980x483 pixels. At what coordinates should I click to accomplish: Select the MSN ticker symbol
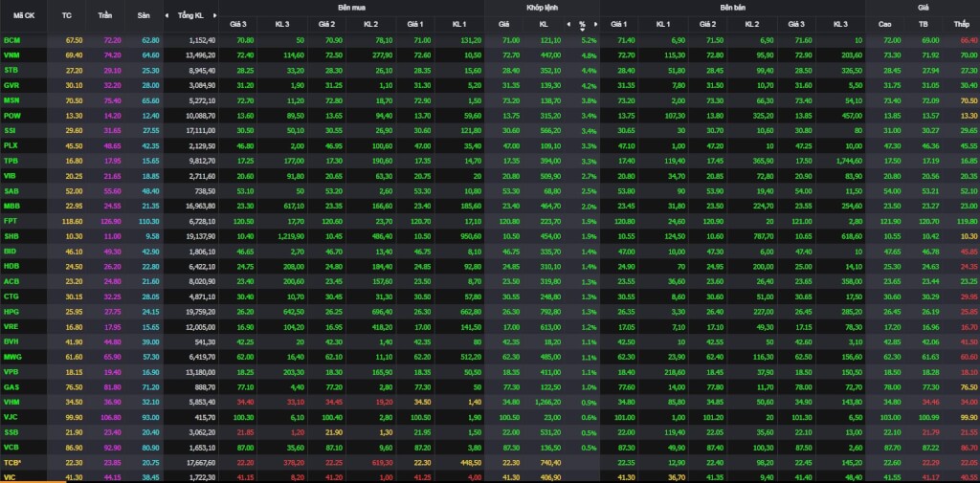[x=11, y=100]
